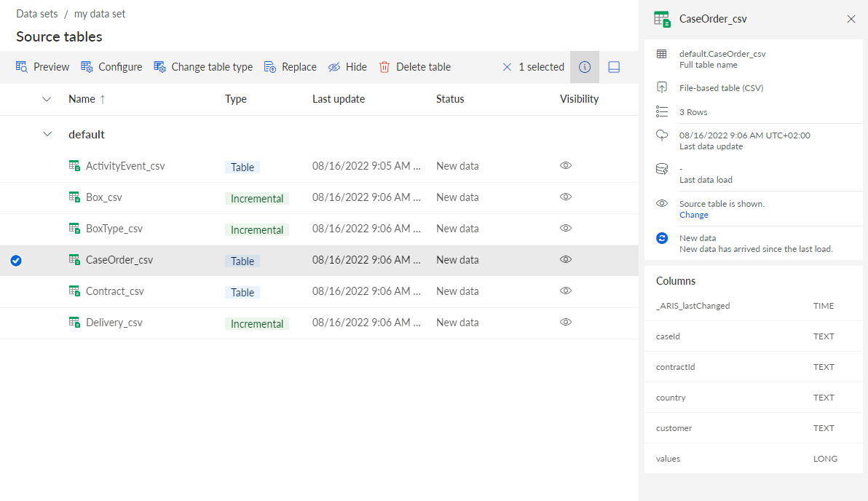
Task: Select Change table type in toolbar
Action: pos(203,67)
